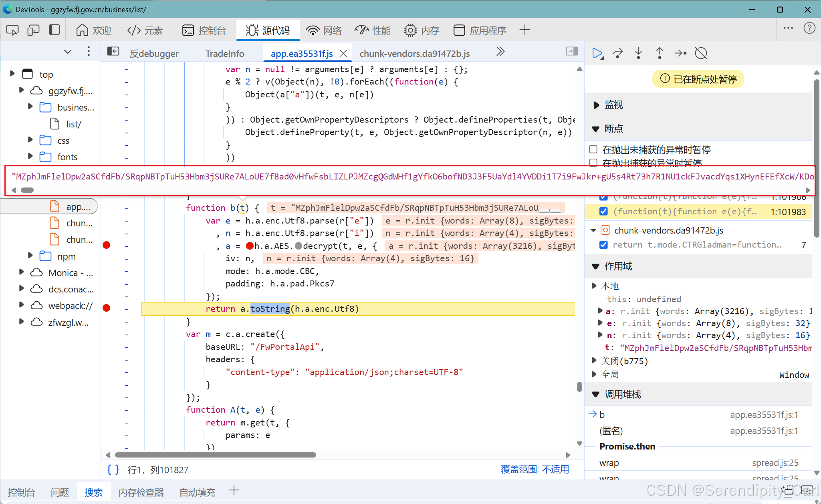Uncheck the chunk-vendors.da91472b.js breakpoint
821x504 pixels.
pos(603,245)
